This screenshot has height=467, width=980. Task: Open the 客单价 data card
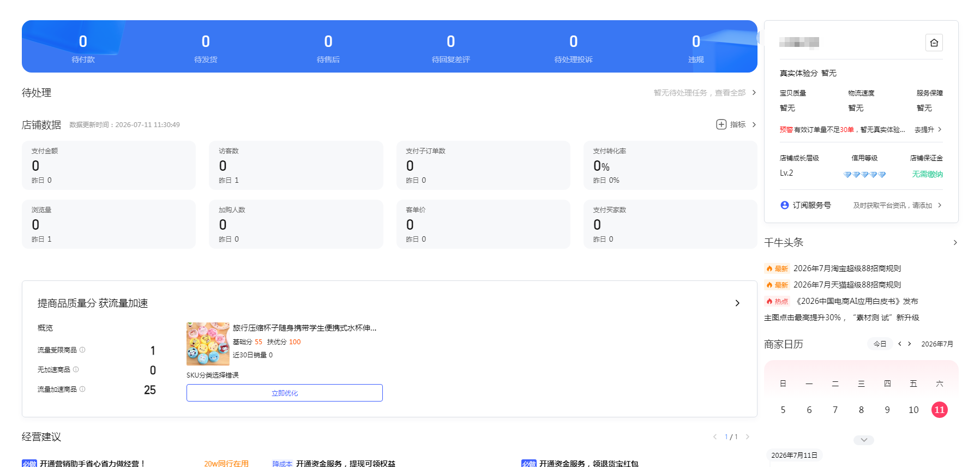[483, 224]
